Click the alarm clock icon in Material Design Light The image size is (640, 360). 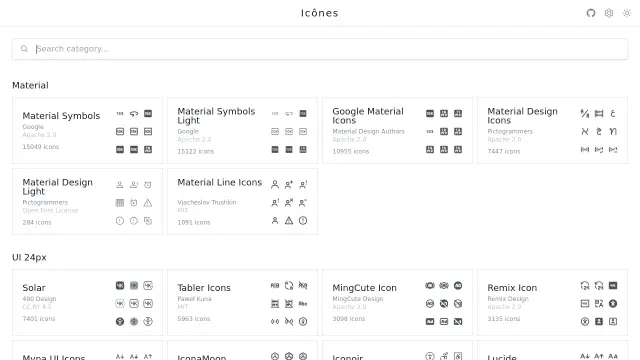pyautogui.click(x=148, y=185)
